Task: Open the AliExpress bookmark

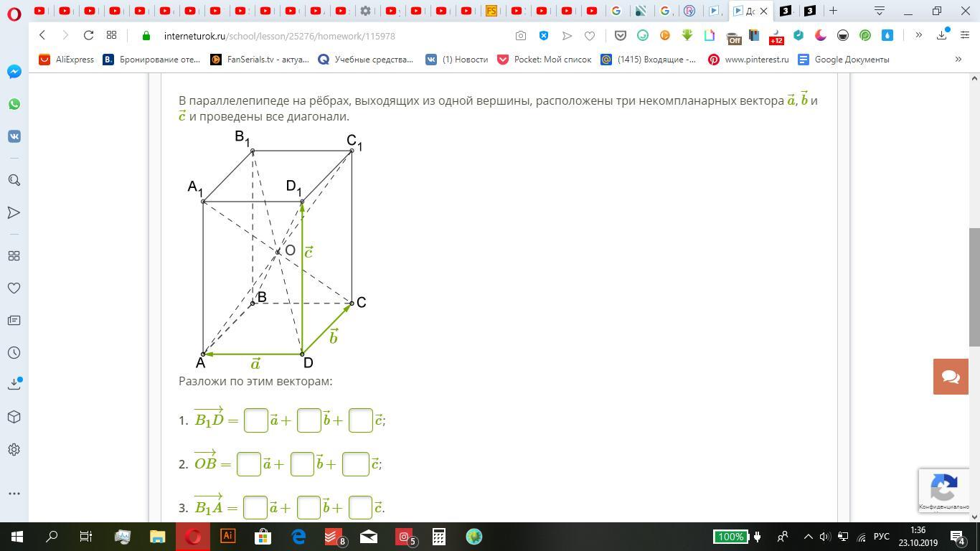Action: tap(67, 60)
